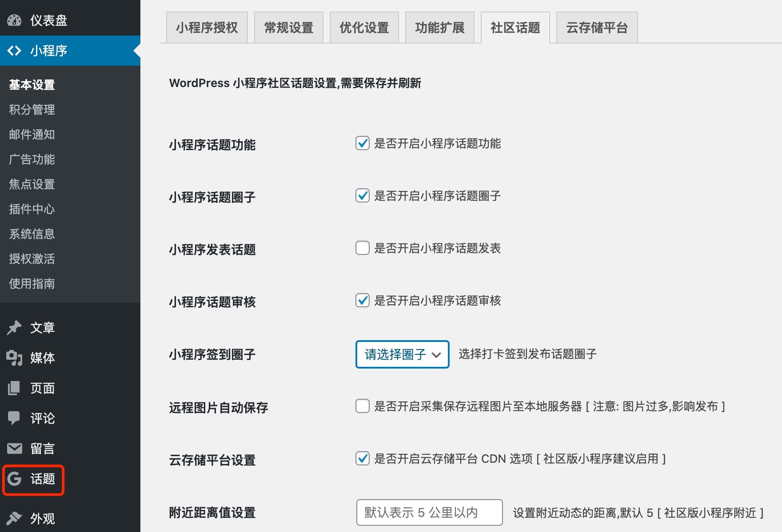Click the WordPress 小程序社区话题设置 heading text
This screenshot has width=782, height=532.
[x=295, y=83]
